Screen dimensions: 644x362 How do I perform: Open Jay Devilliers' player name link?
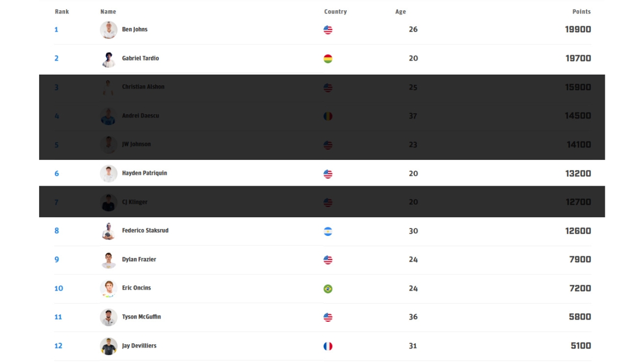coord(139,346)
